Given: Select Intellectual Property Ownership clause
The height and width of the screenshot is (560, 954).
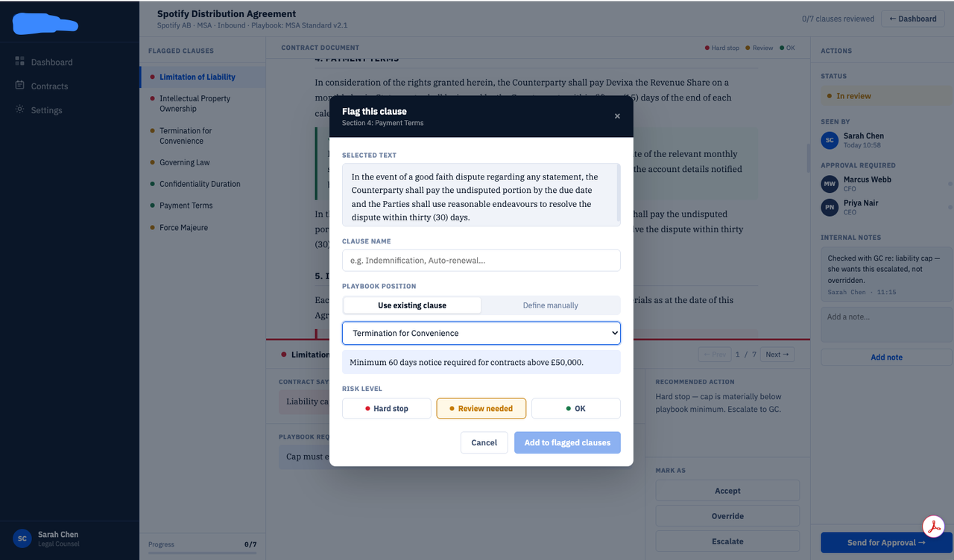Looking at the screenshot, I should tap(202, 104).
